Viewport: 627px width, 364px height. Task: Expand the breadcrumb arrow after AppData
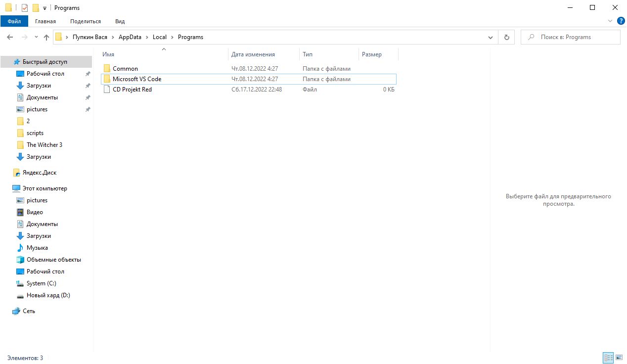(147, 37)
